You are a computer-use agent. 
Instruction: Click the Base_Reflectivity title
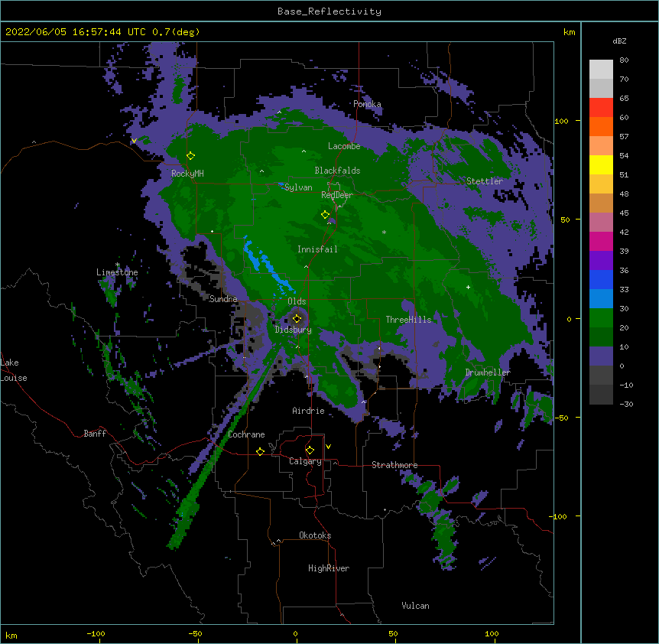pyautogui.click(x=329, y=11)
